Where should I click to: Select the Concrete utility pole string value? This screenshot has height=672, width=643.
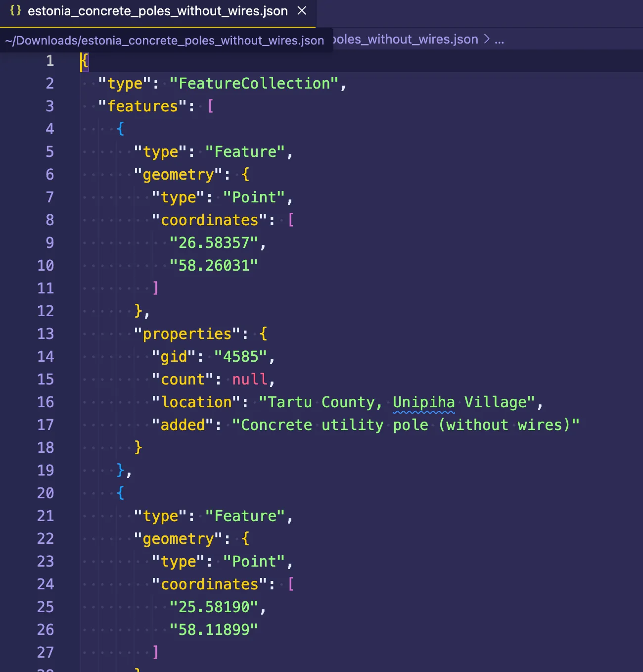(406, 425)
